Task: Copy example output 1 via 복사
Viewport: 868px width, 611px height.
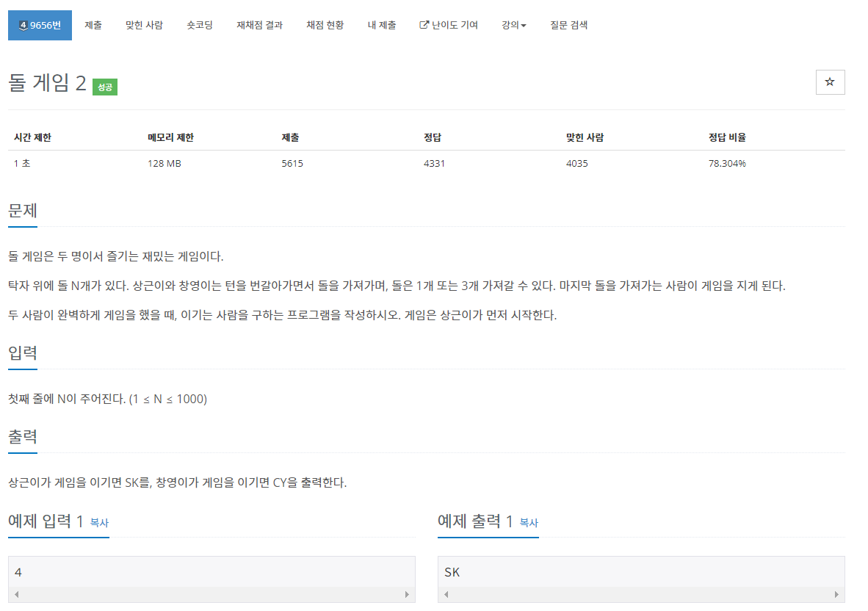Action: pos(529,522)
